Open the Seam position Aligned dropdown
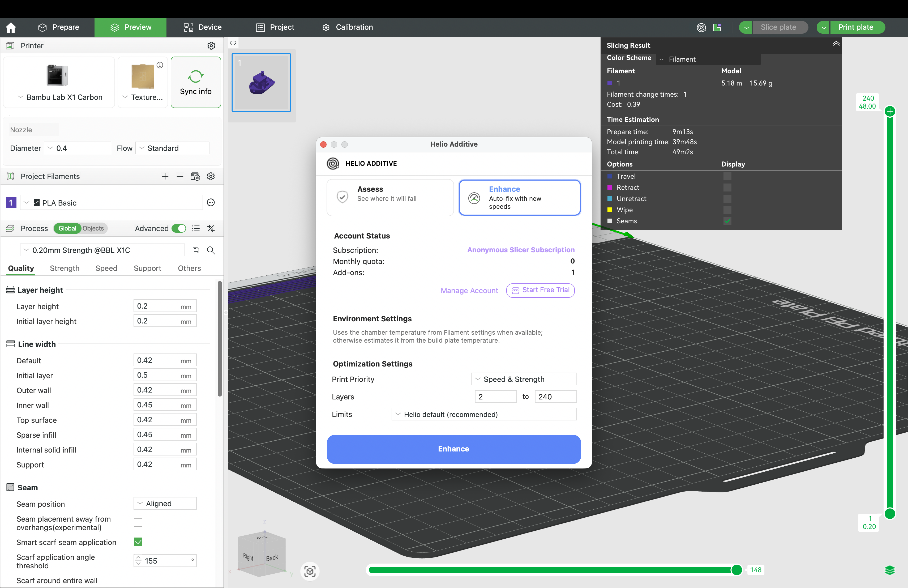The image size is (908, 588). [165, 503]
